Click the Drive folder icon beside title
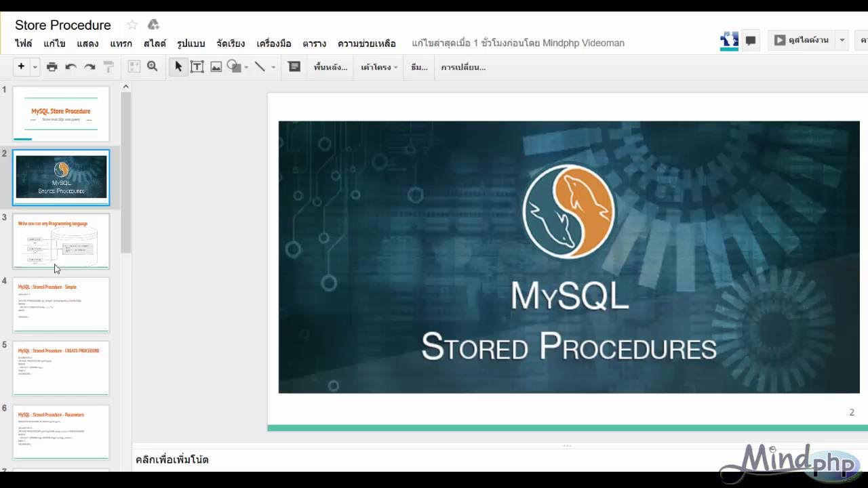 [x=153, y=25]
